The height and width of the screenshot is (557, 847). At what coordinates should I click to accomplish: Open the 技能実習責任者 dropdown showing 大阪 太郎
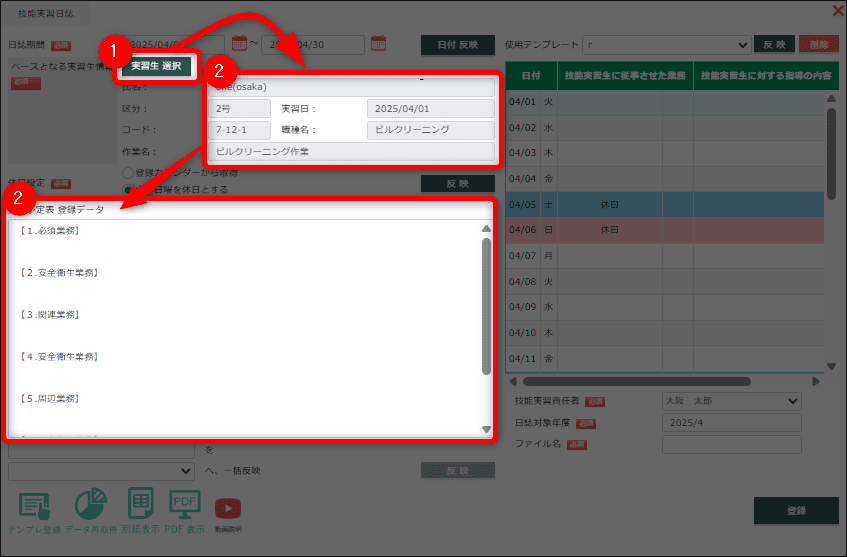point(731,401)
